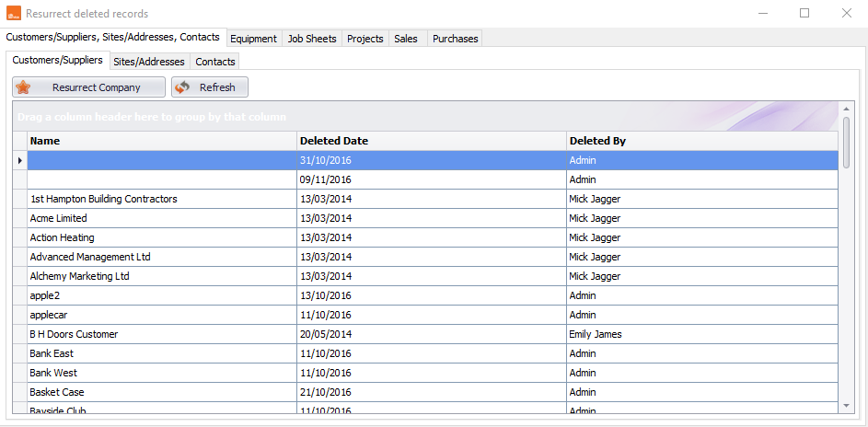
Task: Select Customers/Suppliers, Sites/Addresses, Contacts tab
Action: [113, 37]
